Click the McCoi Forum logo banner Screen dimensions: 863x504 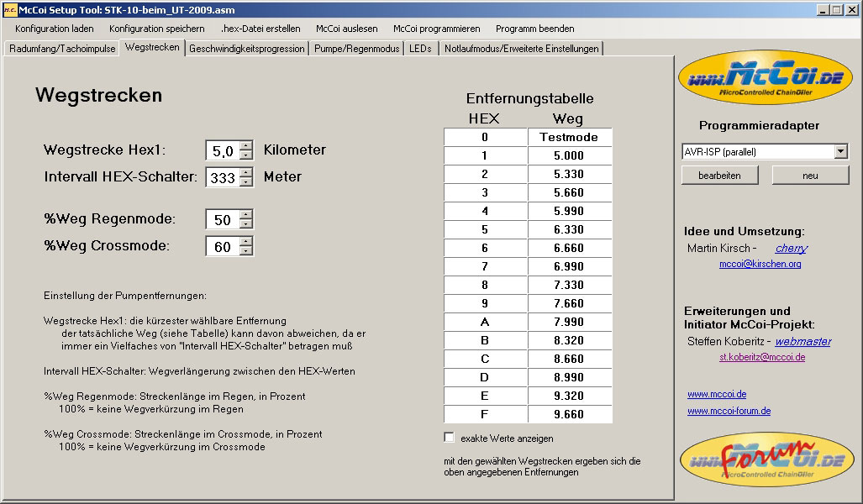(x=766, y=459)
